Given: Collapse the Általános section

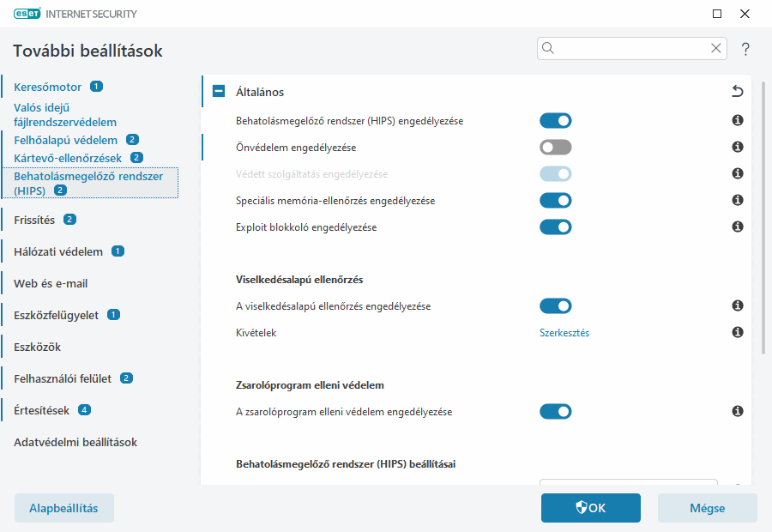Looking at the screenshot, I should click(x=219, y=92).
